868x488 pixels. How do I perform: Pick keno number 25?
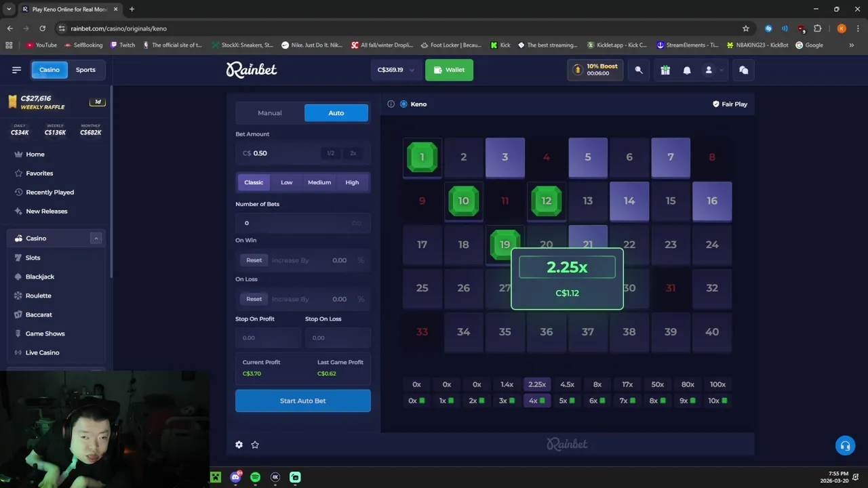[422, 288]
